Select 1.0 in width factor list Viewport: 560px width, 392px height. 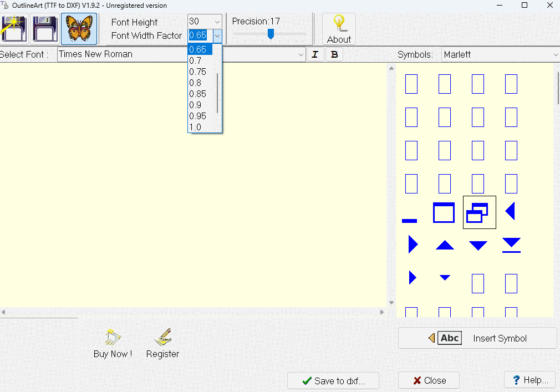pyautogui.click(x=200, y=127)
